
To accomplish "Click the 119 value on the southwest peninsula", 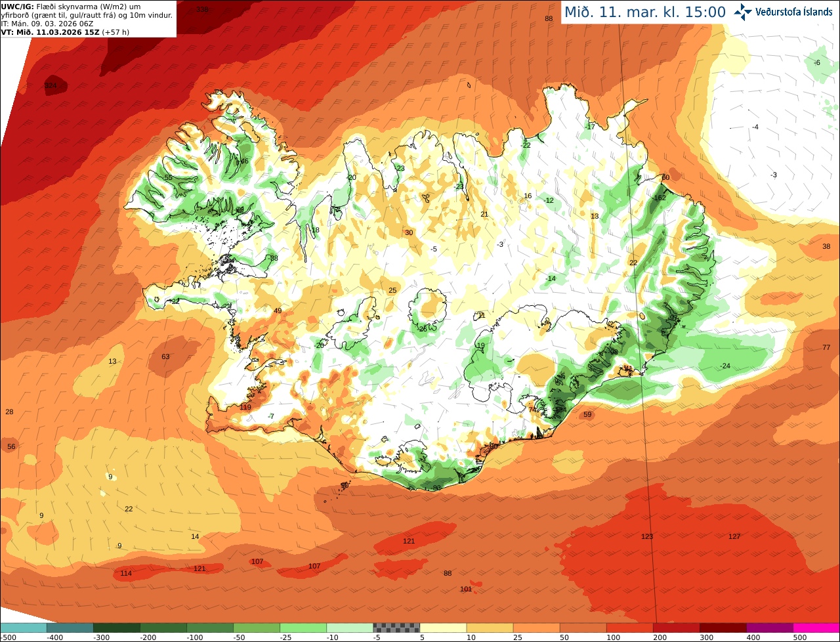I will tap(245, 407).
